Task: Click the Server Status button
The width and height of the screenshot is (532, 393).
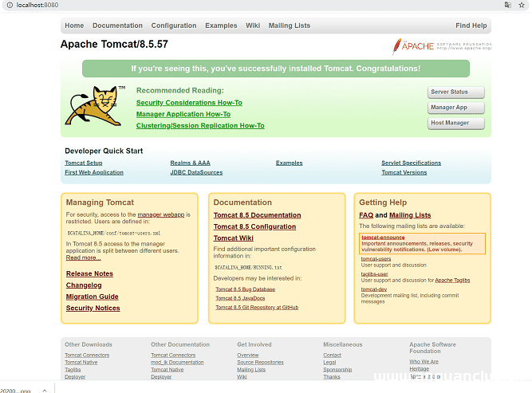Action: coord(456,92)
